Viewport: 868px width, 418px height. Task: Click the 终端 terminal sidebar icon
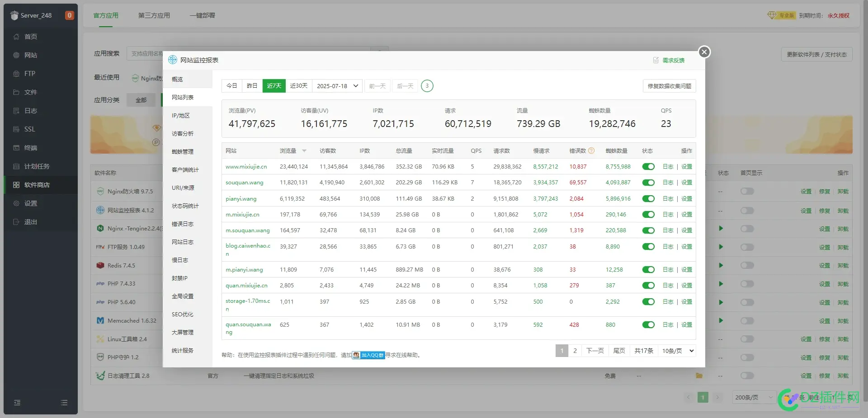pos(16,148)
